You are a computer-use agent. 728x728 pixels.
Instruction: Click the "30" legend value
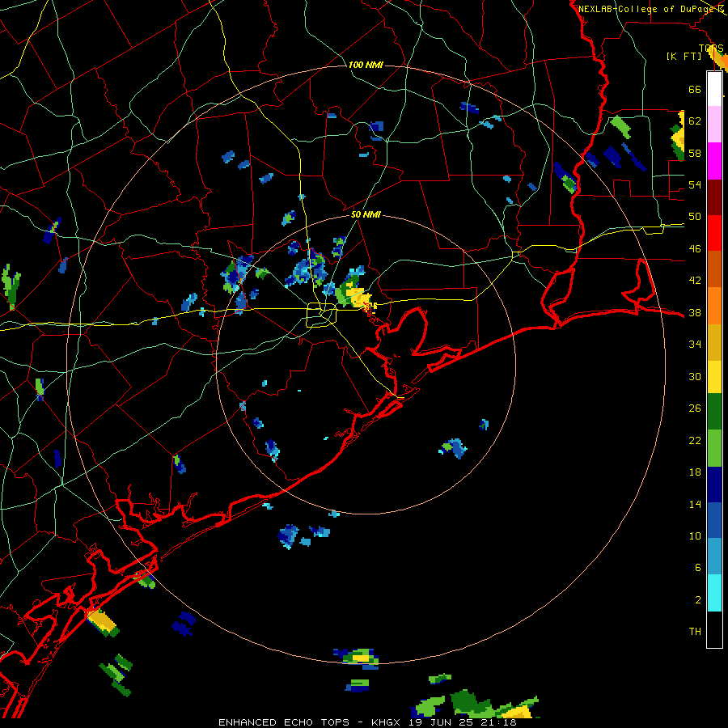[695, 376]
